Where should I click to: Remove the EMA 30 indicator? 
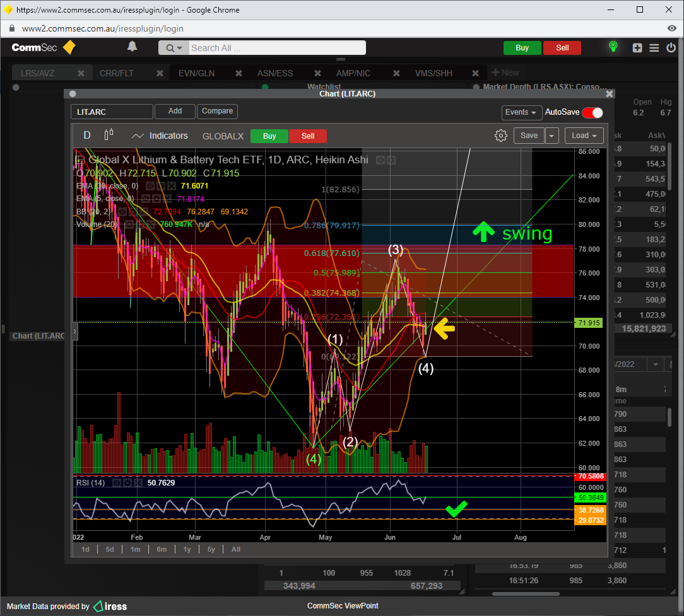172,186
